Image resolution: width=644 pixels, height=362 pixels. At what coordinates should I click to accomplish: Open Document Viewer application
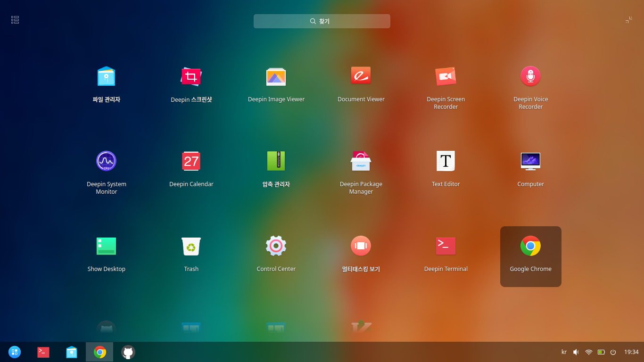pyautogui.click(x=361, y=76)
